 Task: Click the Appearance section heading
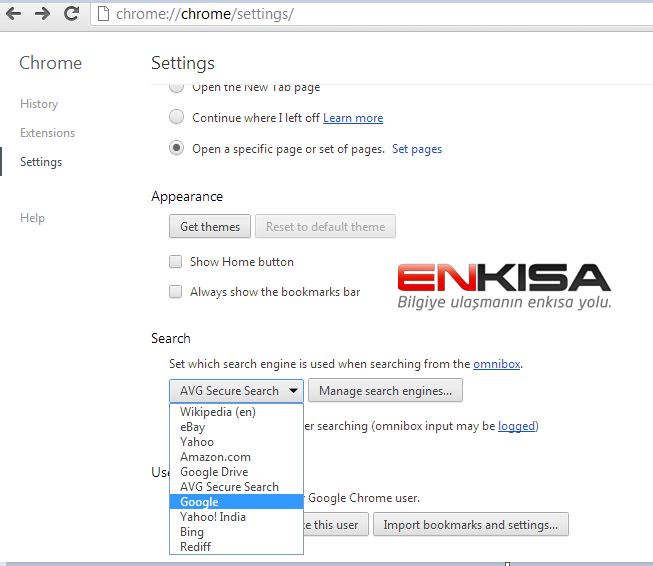[187, 196]
